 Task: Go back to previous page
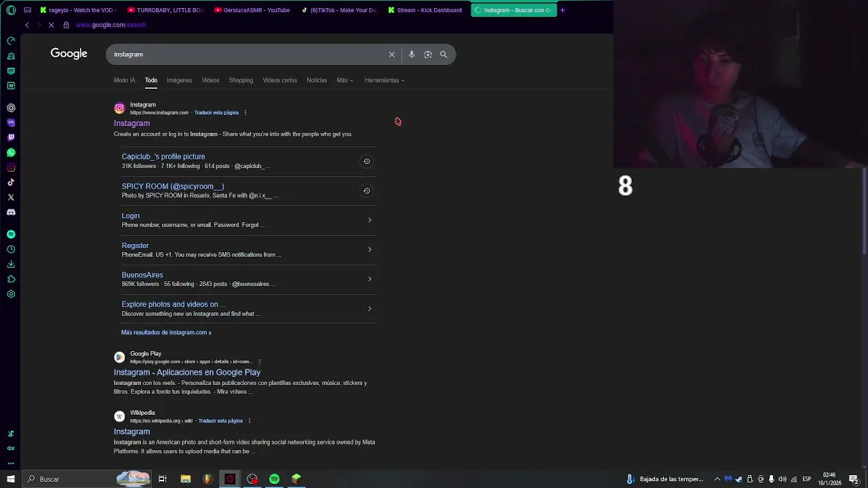pyautogui.click(x=26, y=25)
